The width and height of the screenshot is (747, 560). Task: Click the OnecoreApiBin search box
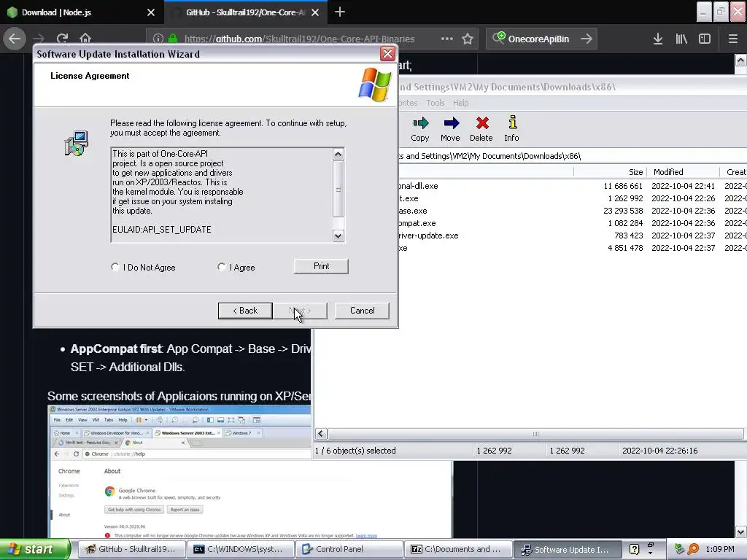click(538, 39)
